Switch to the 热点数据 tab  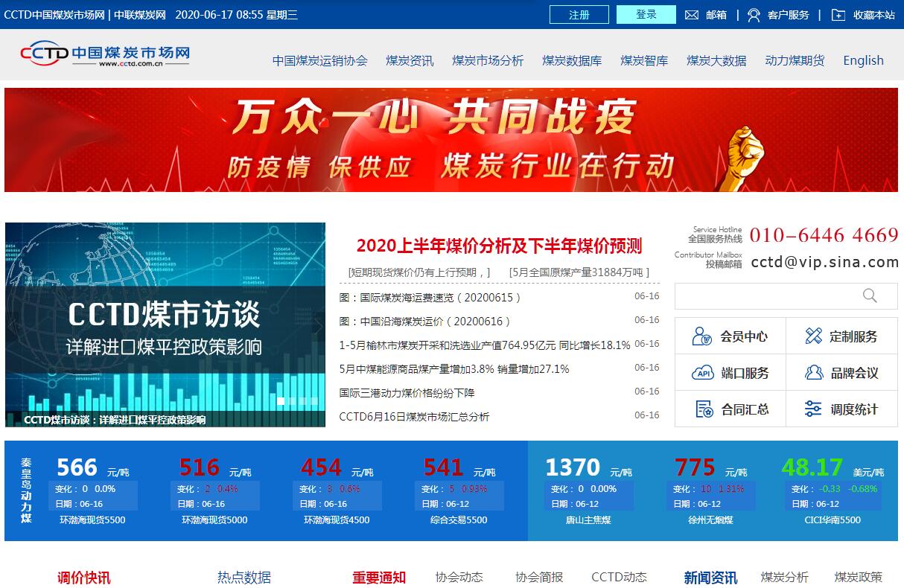(x=243, y=578)
